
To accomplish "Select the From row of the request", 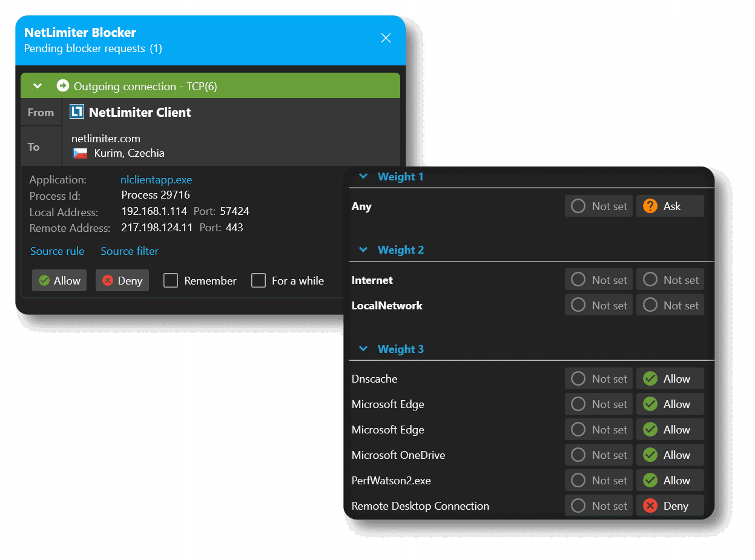I will tap(41, 112).
